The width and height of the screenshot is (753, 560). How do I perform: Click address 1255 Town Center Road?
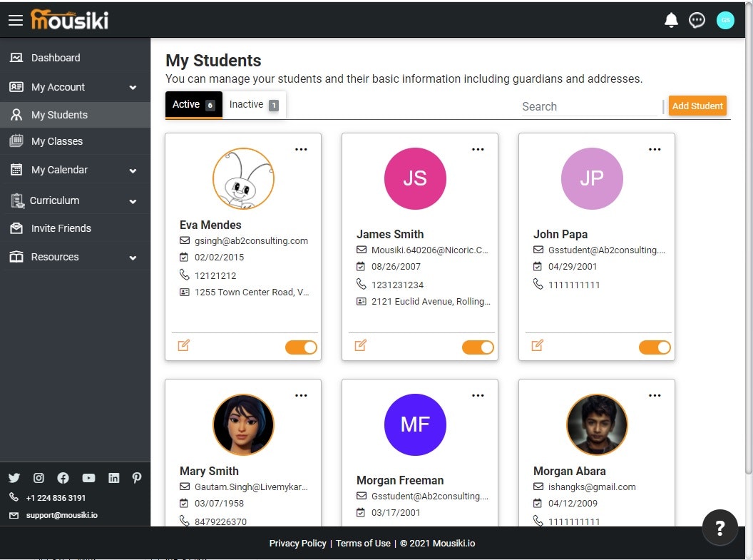coord(252,292)
